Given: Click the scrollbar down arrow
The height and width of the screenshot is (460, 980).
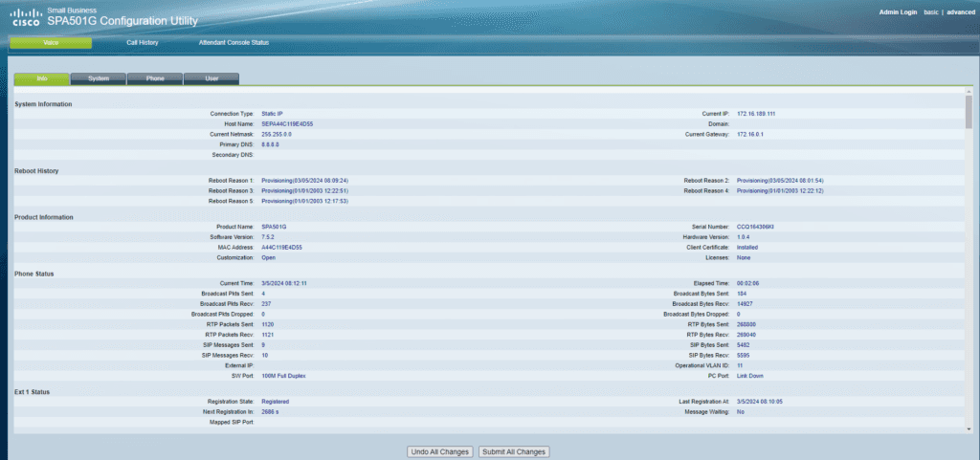Looking at the screenshot, I should click(969, 430).
